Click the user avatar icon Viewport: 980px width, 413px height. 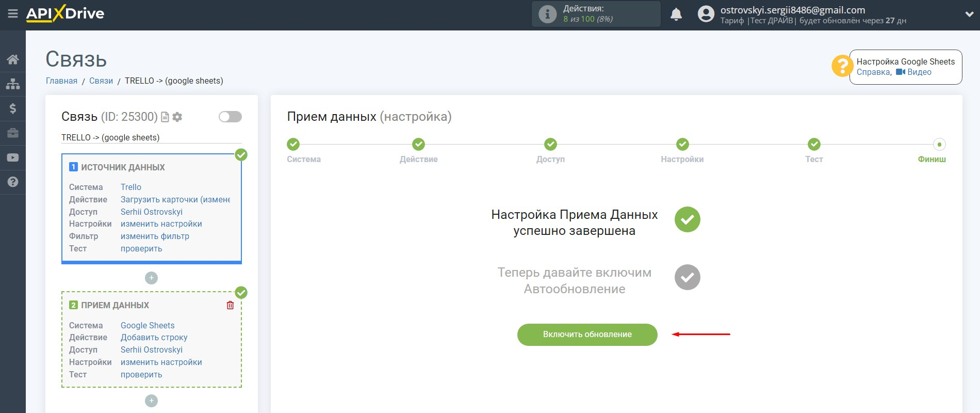pos(706,14)
